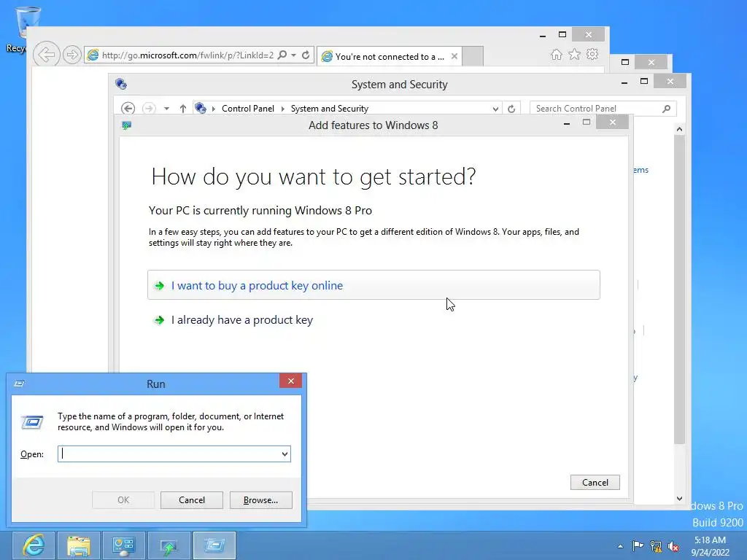Open File Explorer from the taskbar
This screenshot has width=747, height=560.
79,545
